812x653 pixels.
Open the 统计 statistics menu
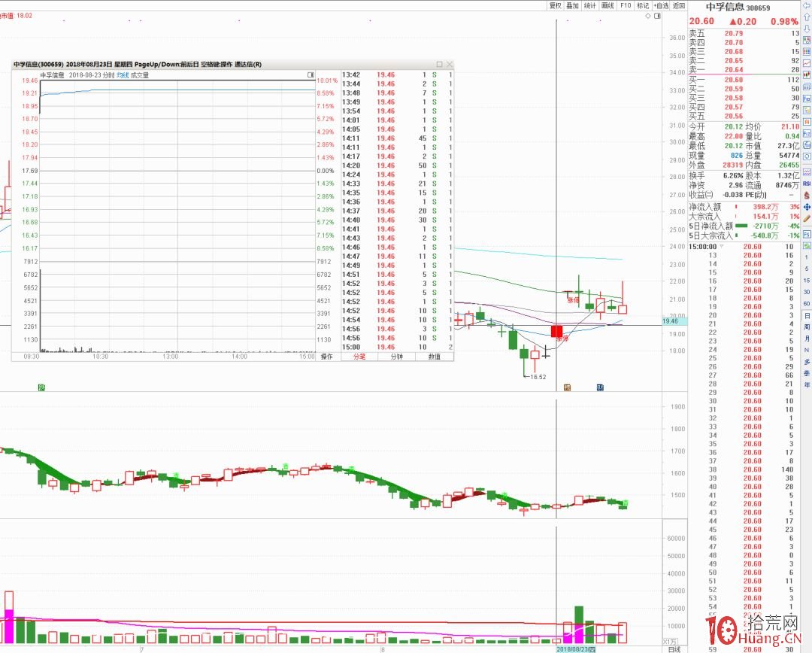(590, 6)
